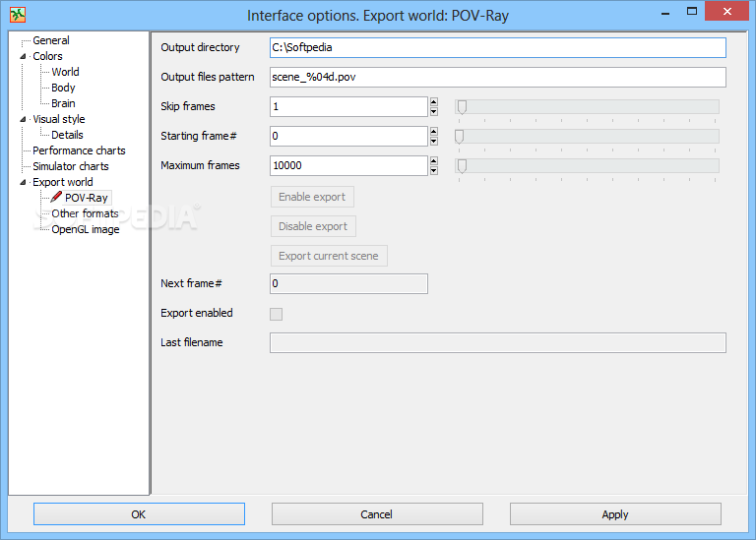Open Other formats export page
The height and width of the screenshot is (540, 756).
[x=85, y=213]
